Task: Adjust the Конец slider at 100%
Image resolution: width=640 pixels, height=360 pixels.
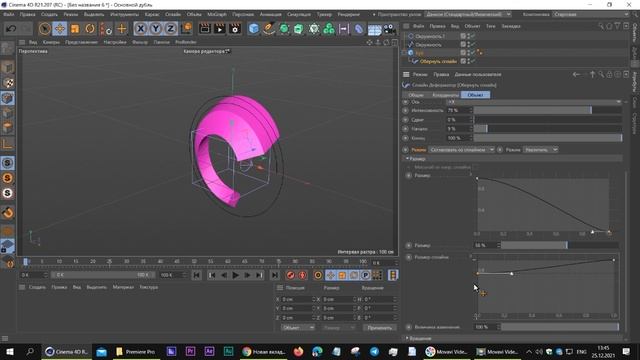Action: click(x=548, y=138)
